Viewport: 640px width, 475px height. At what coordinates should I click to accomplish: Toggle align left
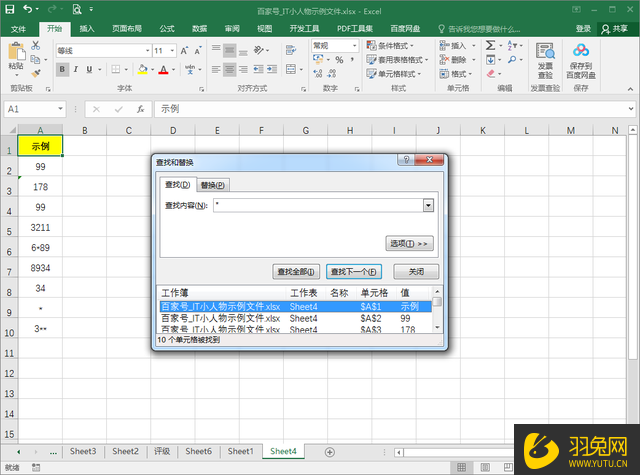point(216,70)
